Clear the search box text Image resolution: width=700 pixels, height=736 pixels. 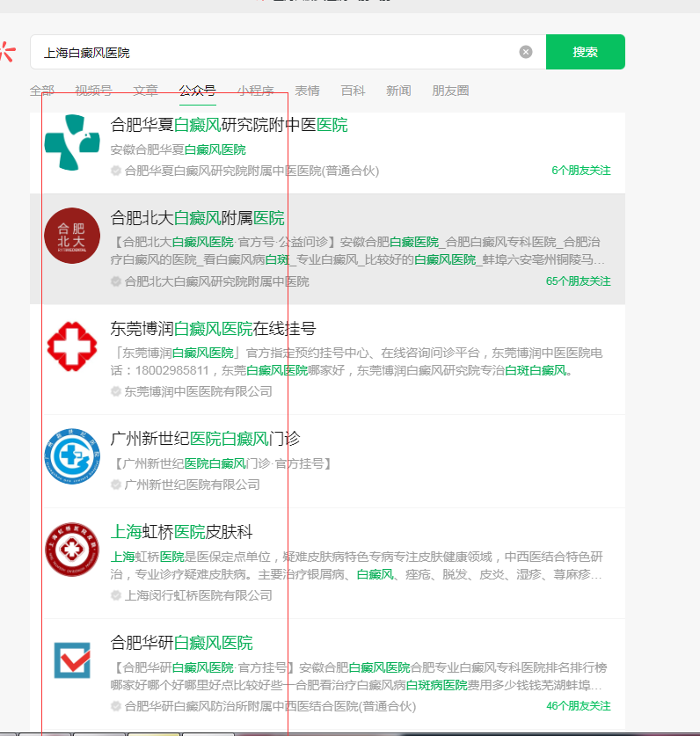point(526,52)
